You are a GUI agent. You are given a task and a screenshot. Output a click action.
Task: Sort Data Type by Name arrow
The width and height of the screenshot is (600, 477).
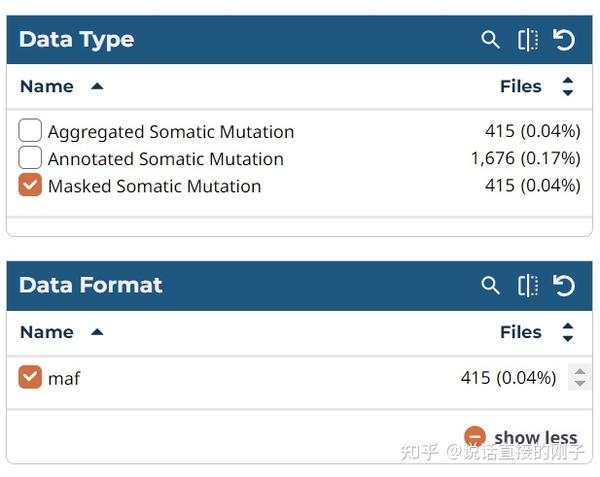97,87
